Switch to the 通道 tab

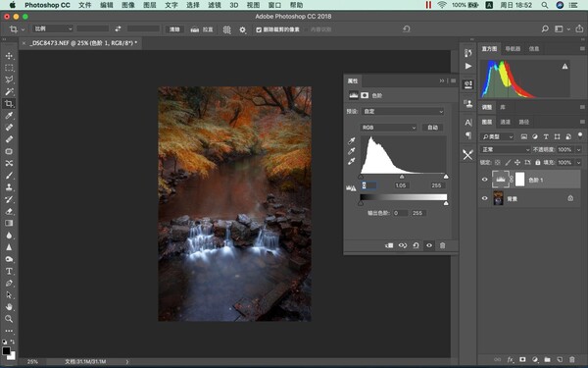point(505,122)
